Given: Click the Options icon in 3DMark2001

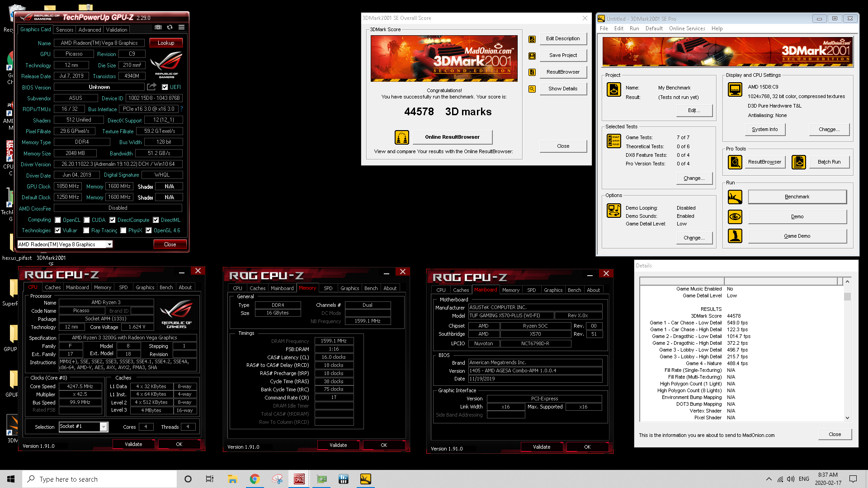Looking at the screenshot, I should click(x=613, y=211).
